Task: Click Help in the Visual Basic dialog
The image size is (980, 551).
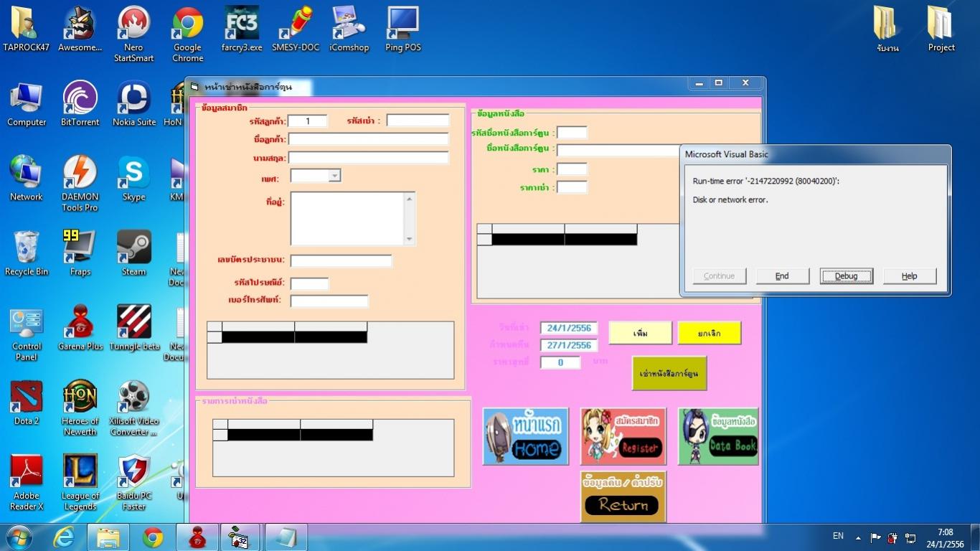Action: click(x=910, y=276)
